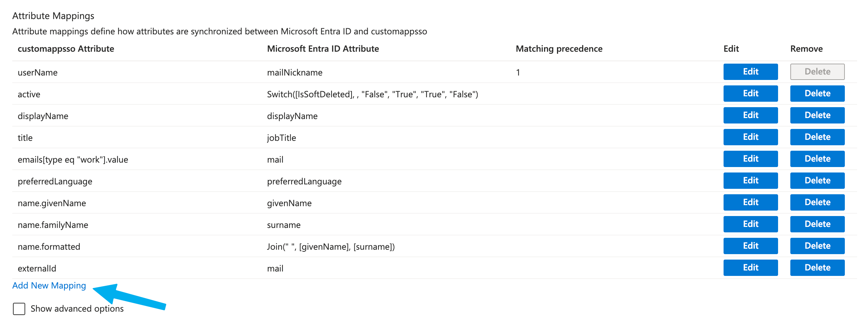Edit the preferredLanguage mapping
The width and height of the screenshot is (868, 330).
(x=750, y=181)
